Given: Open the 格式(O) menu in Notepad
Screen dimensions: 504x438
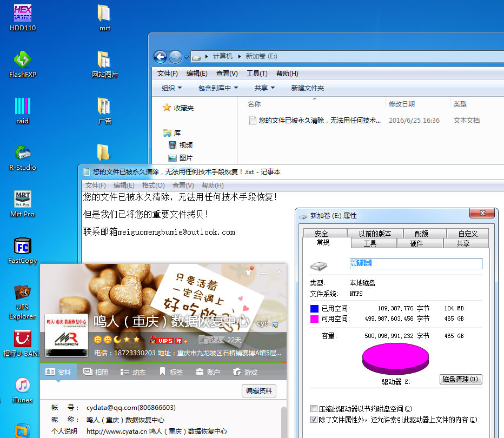Looking at the screenshot, I should [x=153, y=185].
